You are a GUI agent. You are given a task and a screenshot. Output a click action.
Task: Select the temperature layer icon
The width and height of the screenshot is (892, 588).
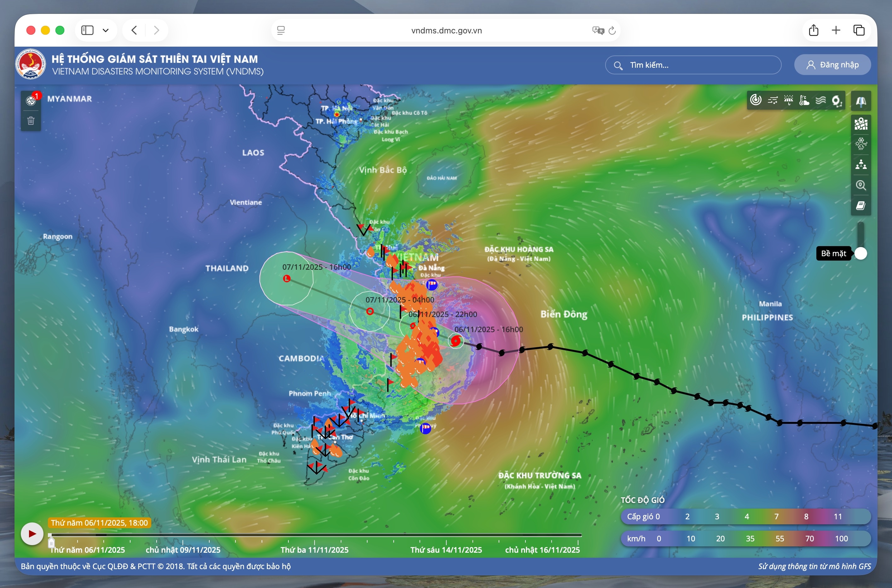804,100
